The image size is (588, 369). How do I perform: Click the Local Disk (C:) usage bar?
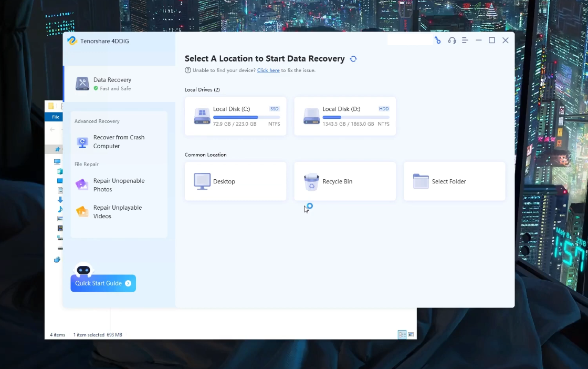246,118
